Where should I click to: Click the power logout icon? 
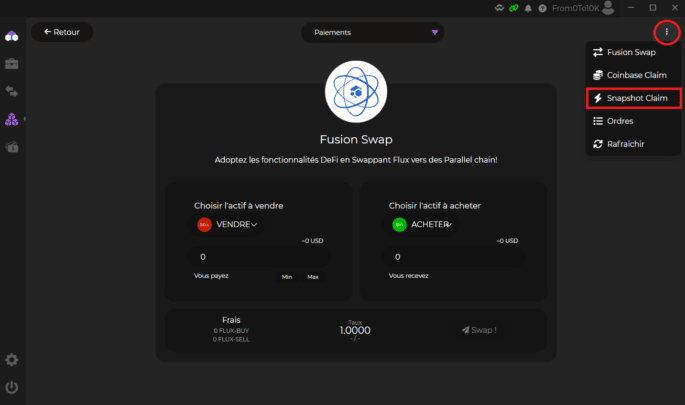(12, 387)
